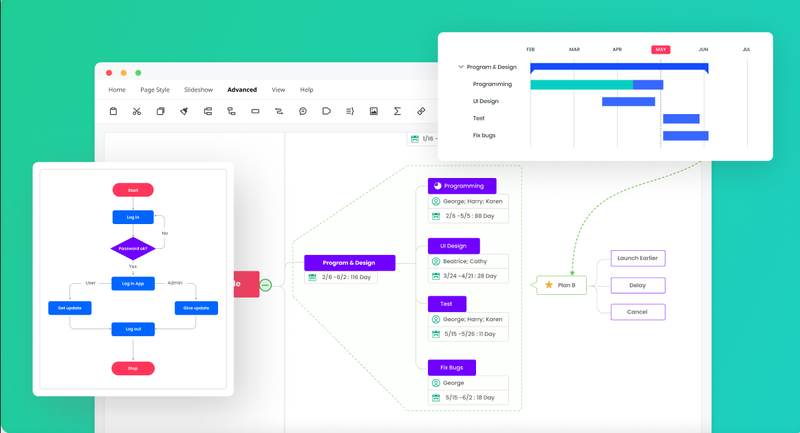This screenshot has width=800, height=433.
Task: Click the FEB month header in Gantt
Action: (x=531, y=49)
